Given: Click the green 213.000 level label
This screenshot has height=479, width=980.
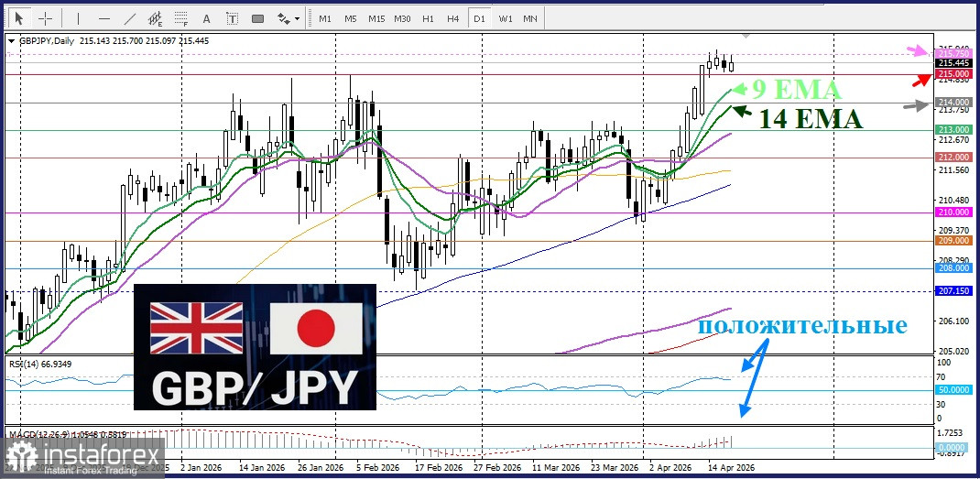Looking at the screenshot, I should 953,129.
